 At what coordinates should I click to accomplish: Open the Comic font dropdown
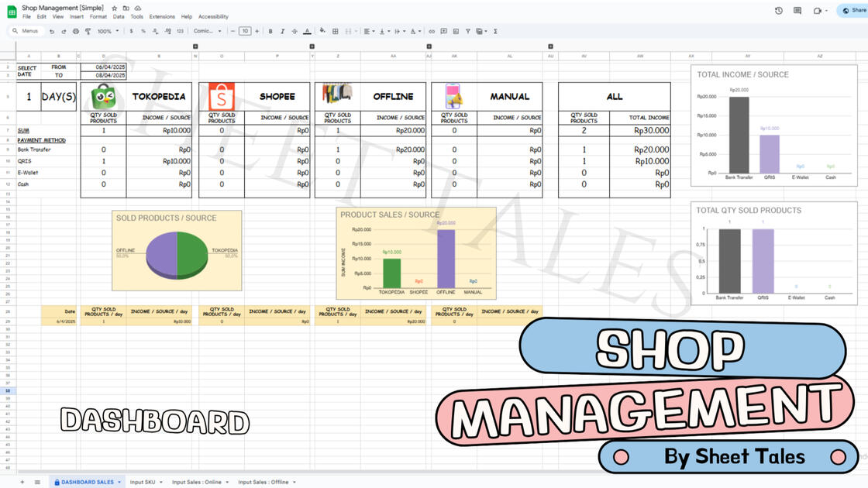tap(208, 32)
